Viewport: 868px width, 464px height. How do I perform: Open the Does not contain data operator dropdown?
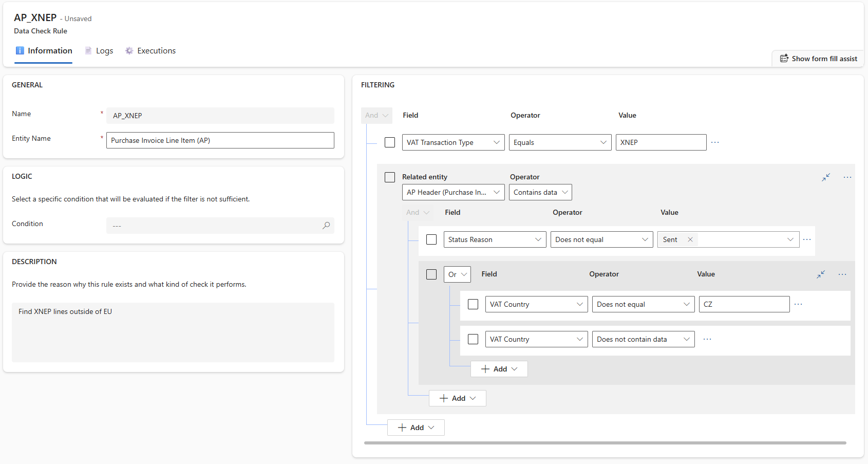click(644, 339)
